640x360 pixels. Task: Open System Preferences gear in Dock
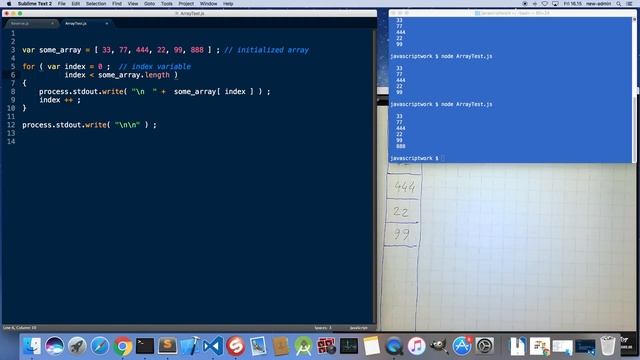(484, 346)
